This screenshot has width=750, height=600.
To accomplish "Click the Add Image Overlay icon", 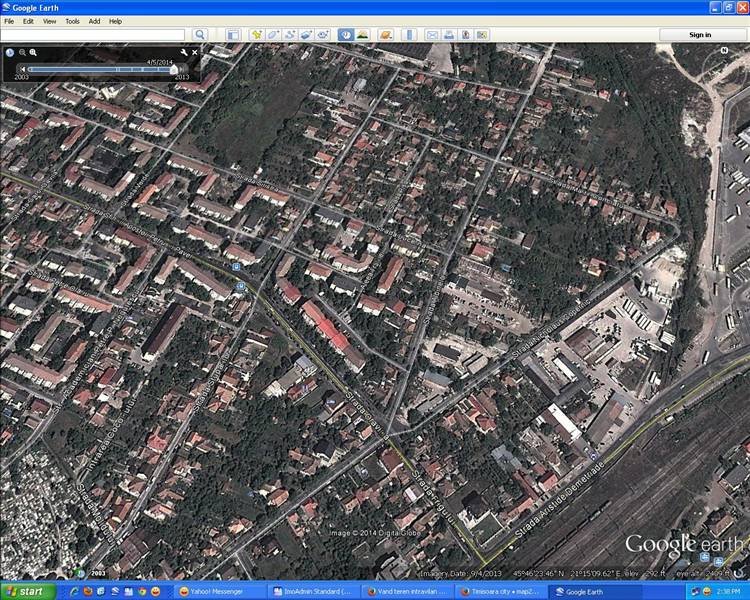I will point(306,35).
